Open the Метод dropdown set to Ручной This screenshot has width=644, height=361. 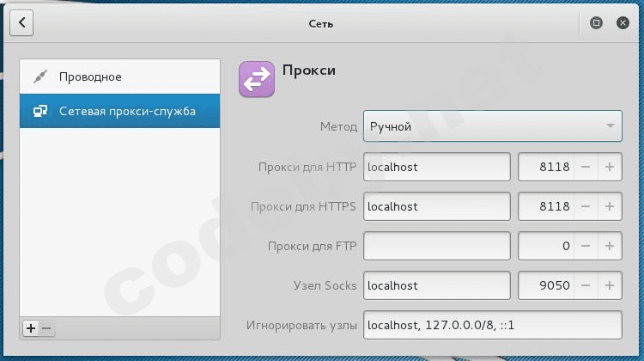pos(492,126)
